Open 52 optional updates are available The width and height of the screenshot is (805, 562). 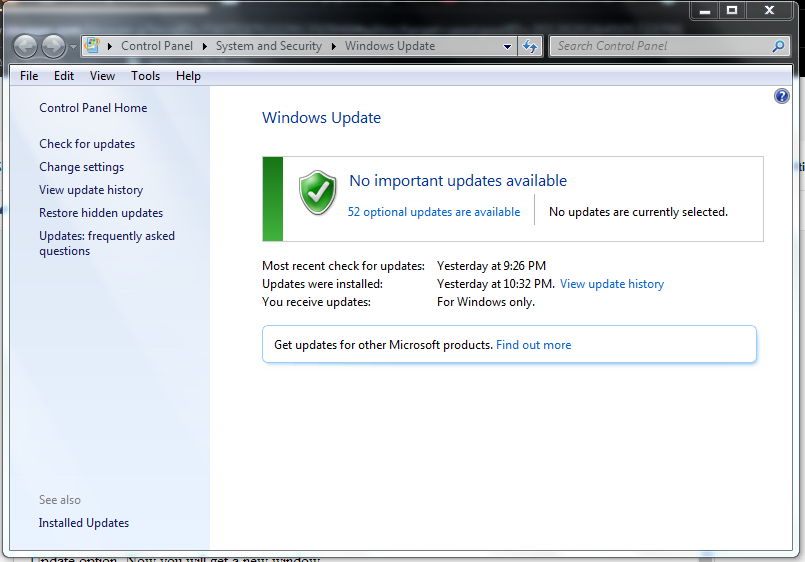click(x=434, y=212)
